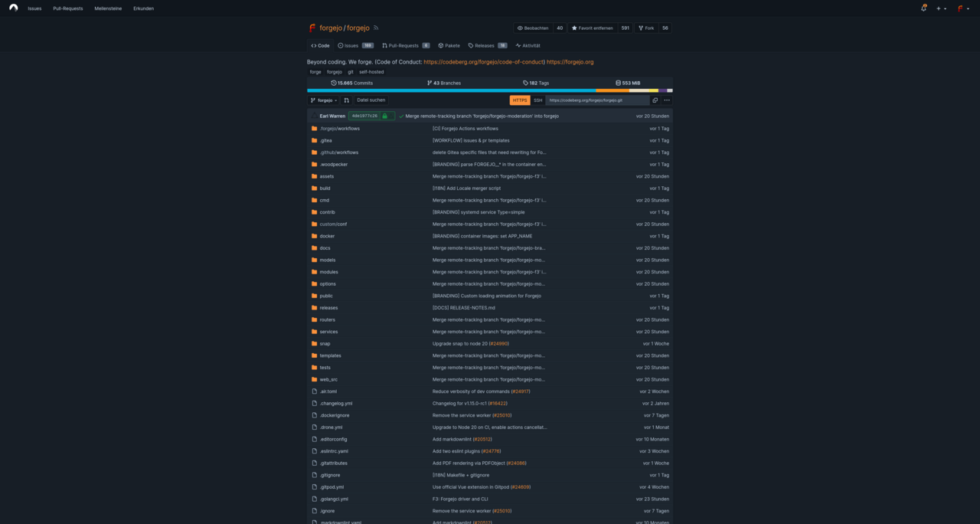Screen dimensions: 980x524
Task: Click the commit signature lock icon
Action: coord(385,116)
